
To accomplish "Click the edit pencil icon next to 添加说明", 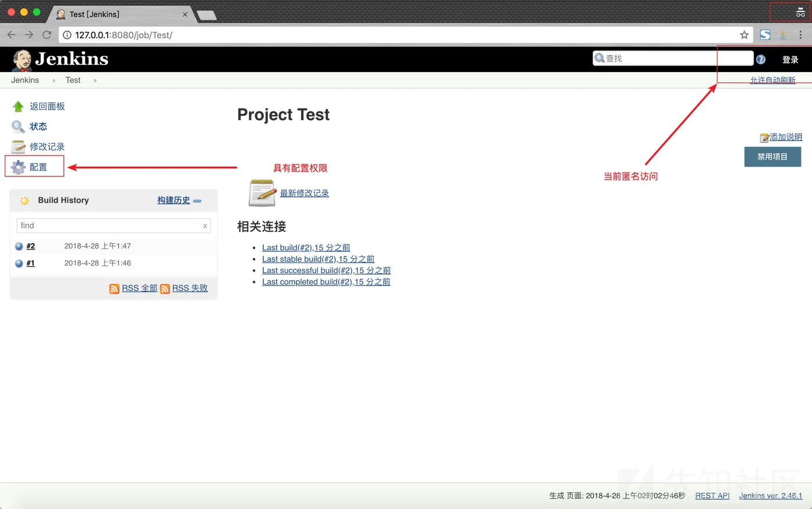I will 764,138.
